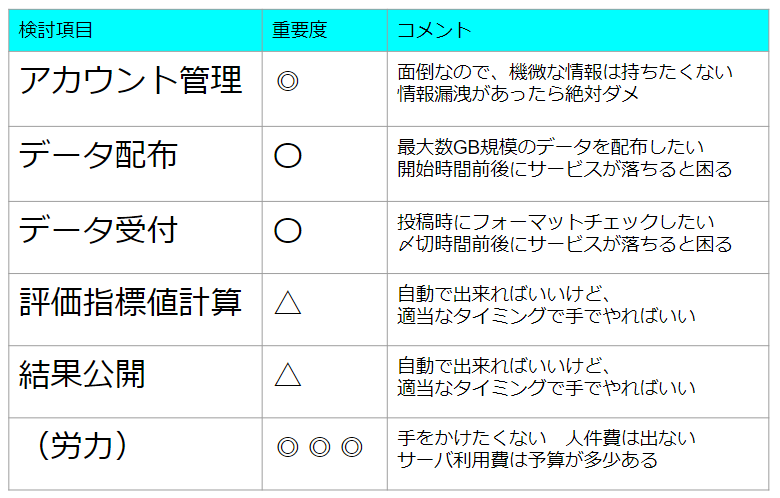The image size is (780, 498).
Task: Select the 結果公開 cell
Action: point(83,374)
